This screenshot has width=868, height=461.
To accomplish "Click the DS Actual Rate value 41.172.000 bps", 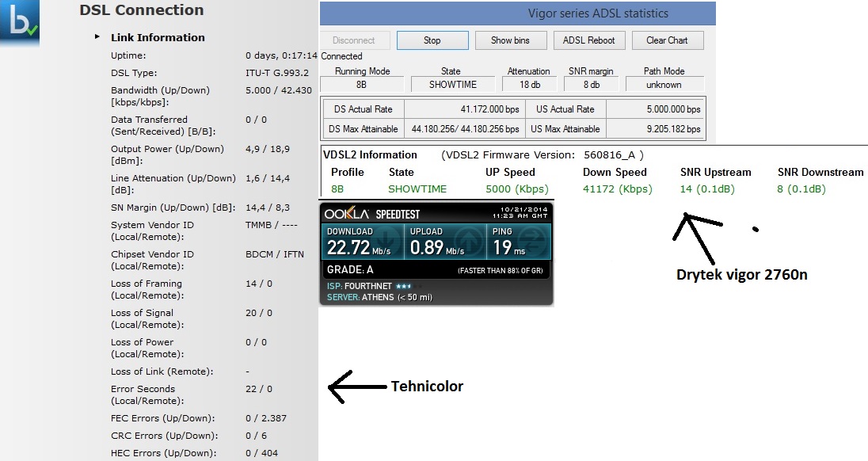I will pos(490,109).
